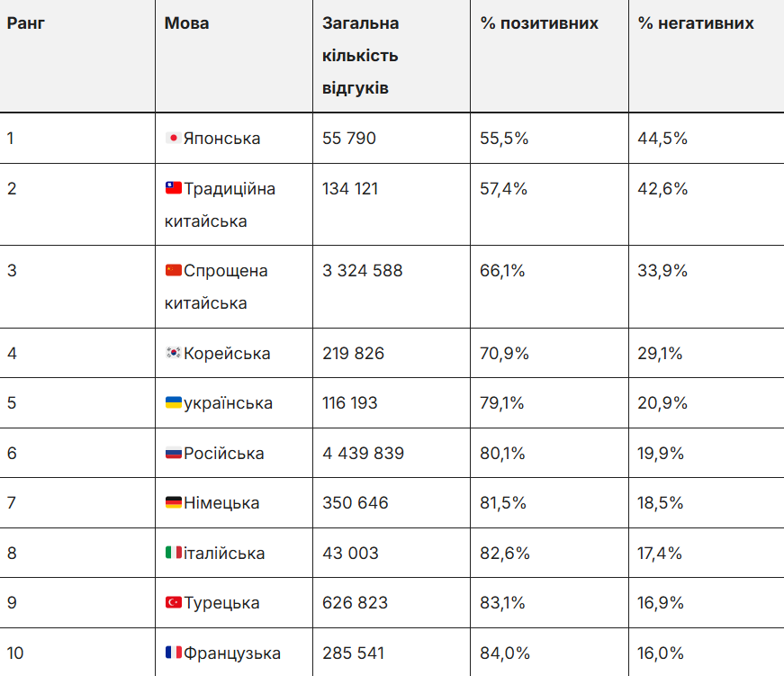
Task: Click the 'Турецька' language name
Action: pyautogui.click(x=221, y=603)
